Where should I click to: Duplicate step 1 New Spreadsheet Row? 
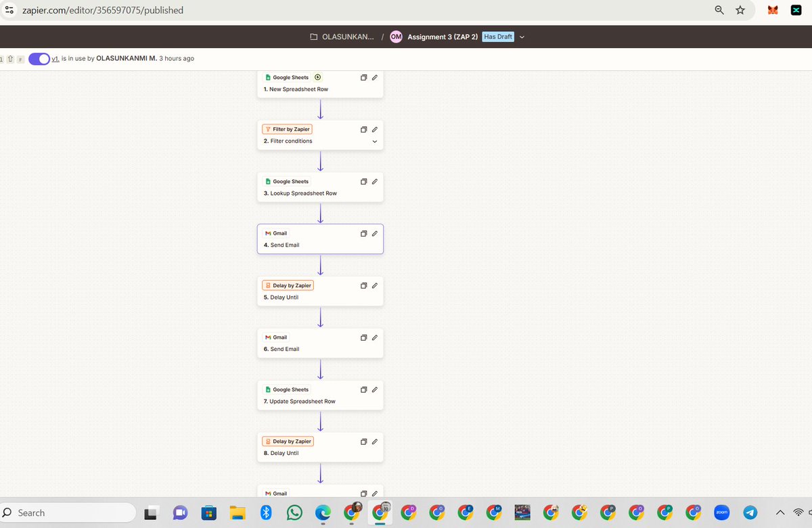363,78
